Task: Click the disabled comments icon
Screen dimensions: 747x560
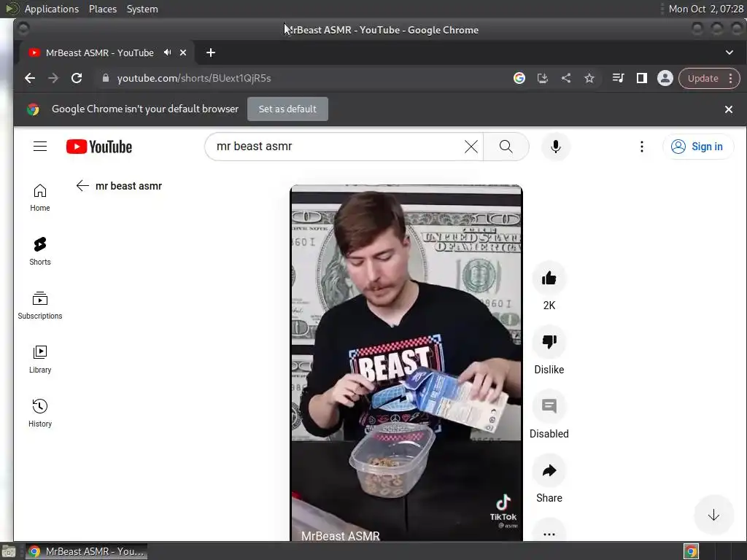Action: (549, 405)
